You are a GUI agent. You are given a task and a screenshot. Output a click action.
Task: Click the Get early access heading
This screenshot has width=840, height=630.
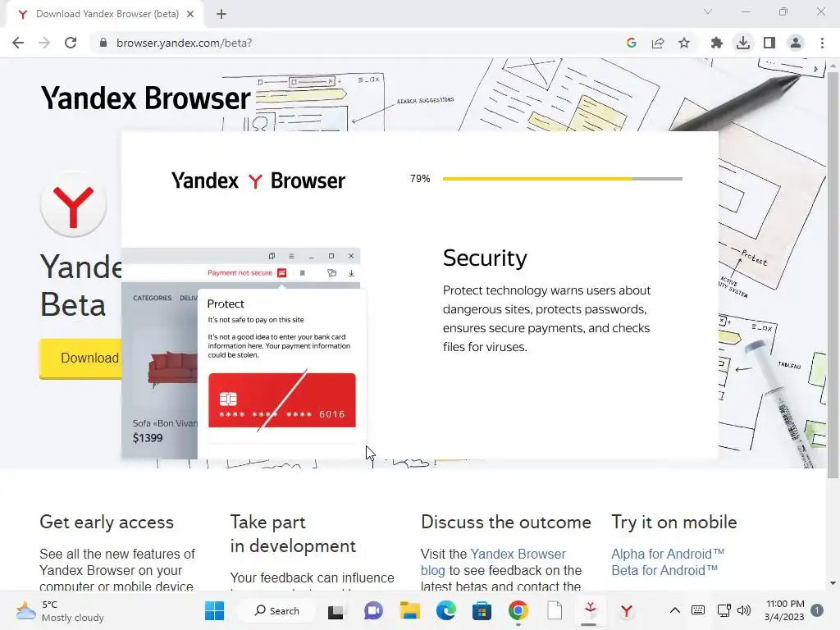coord(107,522)
